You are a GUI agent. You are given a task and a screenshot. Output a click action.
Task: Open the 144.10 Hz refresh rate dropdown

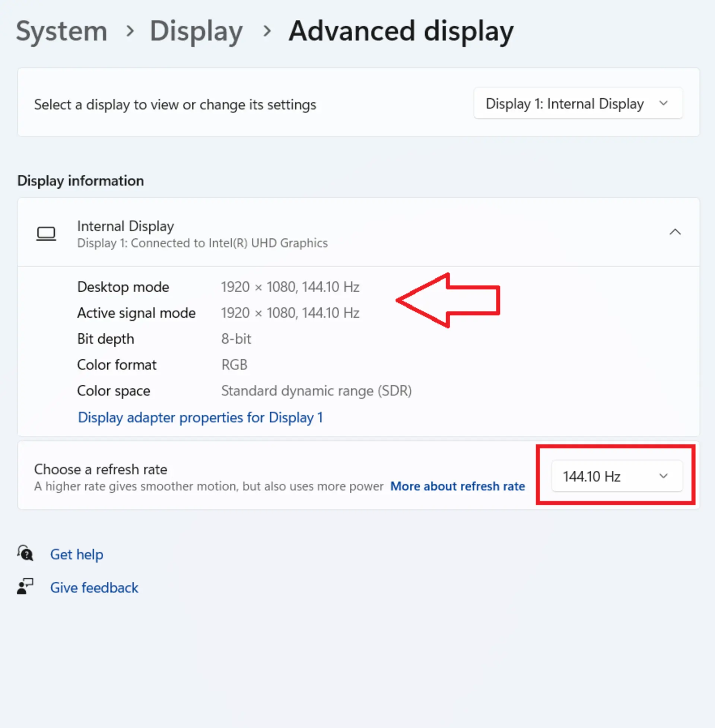tap(617, 476)
